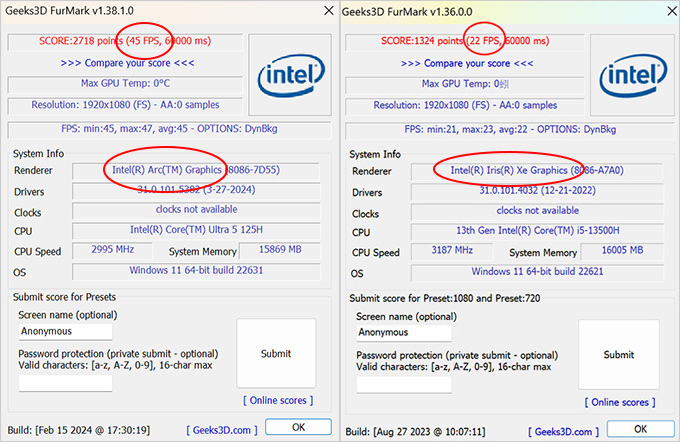
Task: Confirm with OK in FurMark v1.38.1.0 window
Action: (x=298, y=427)
